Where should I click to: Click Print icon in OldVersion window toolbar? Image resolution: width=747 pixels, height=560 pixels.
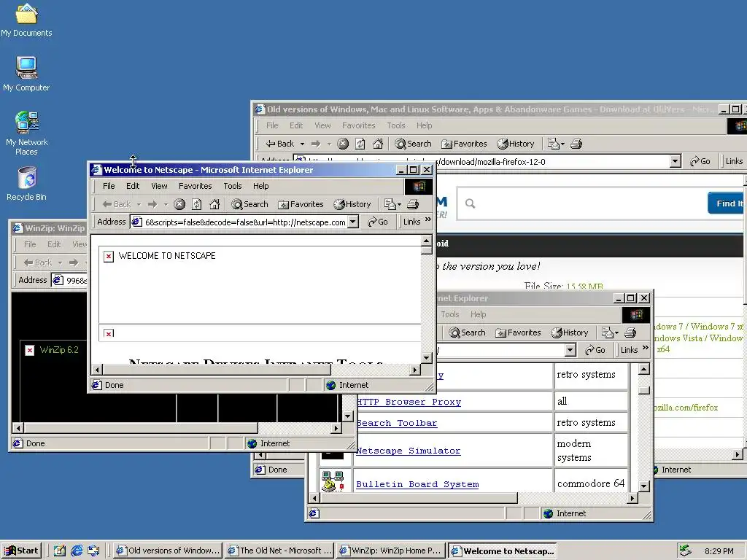(x=576, y=144)
